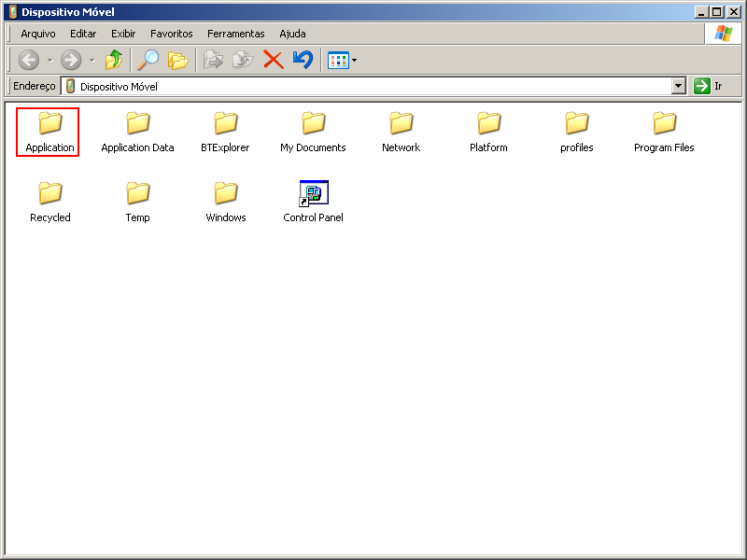Click the Views toolbar button
Screen dimensions: 747x560
click(x=338, y=61)
